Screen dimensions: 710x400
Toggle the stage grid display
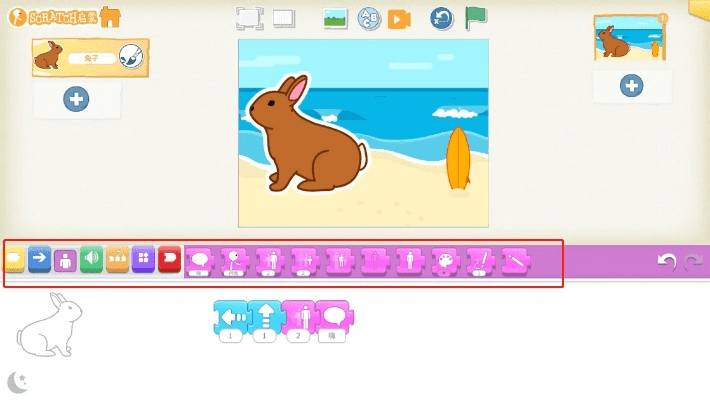(x=284, y=18)
